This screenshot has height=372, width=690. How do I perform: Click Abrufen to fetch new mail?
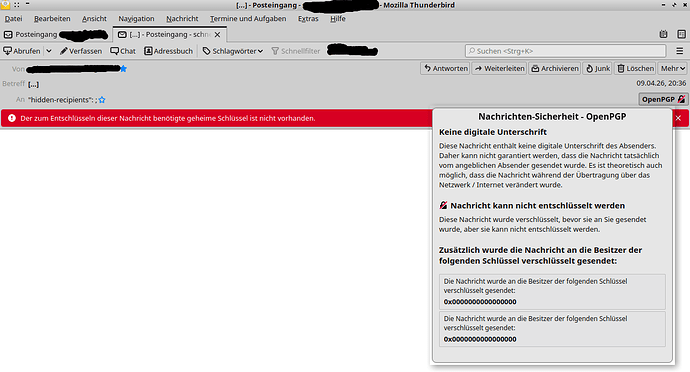point(22,51)
